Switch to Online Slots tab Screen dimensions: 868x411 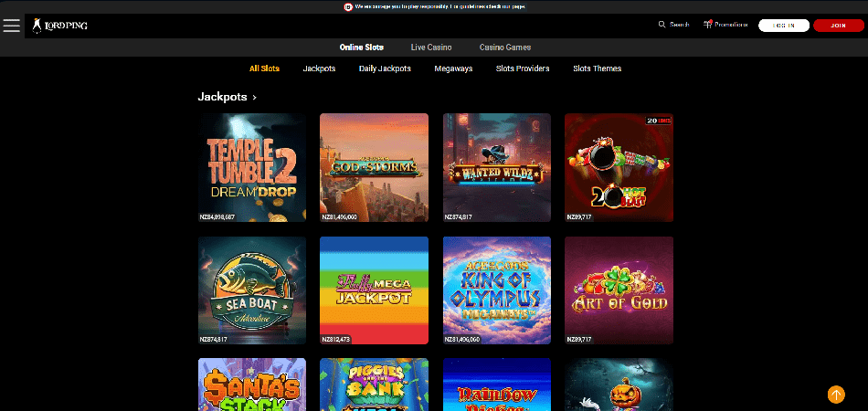[362, 47]
